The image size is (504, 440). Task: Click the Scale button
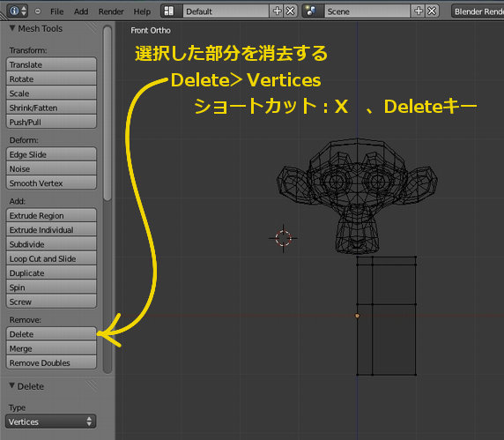point(51,93)
